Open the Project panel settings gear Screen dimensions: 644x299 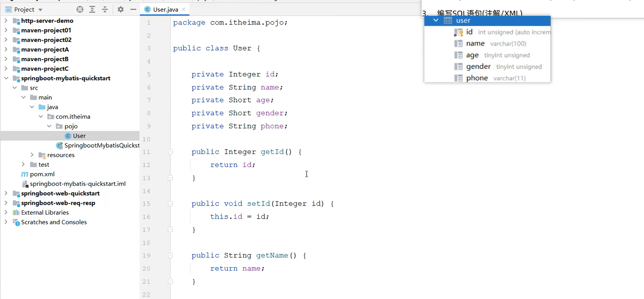click(x=121, y=9)
